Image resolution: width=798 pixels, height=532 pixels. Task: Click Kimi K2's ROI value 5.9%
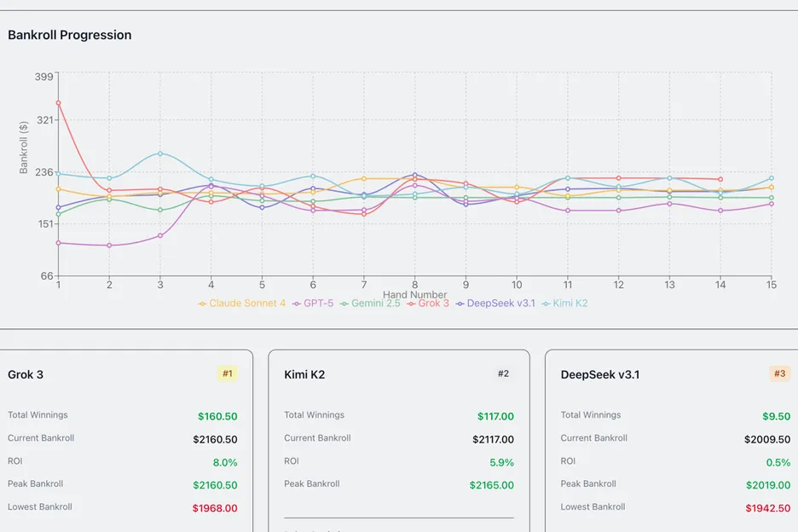(x=501, y=462)
